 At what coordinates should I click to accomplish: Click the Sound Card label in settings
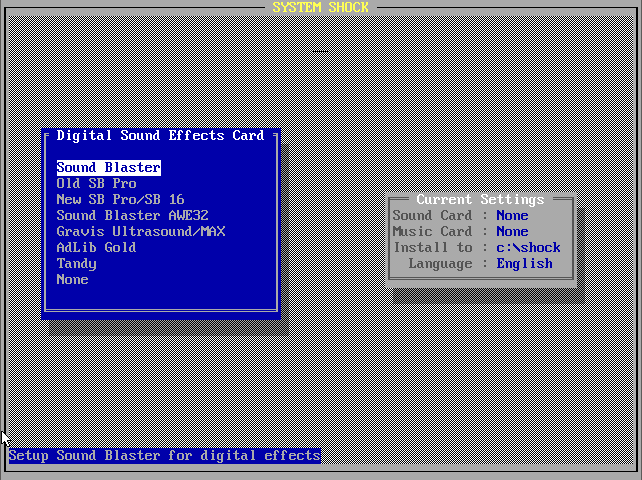[x=432, y=216]
